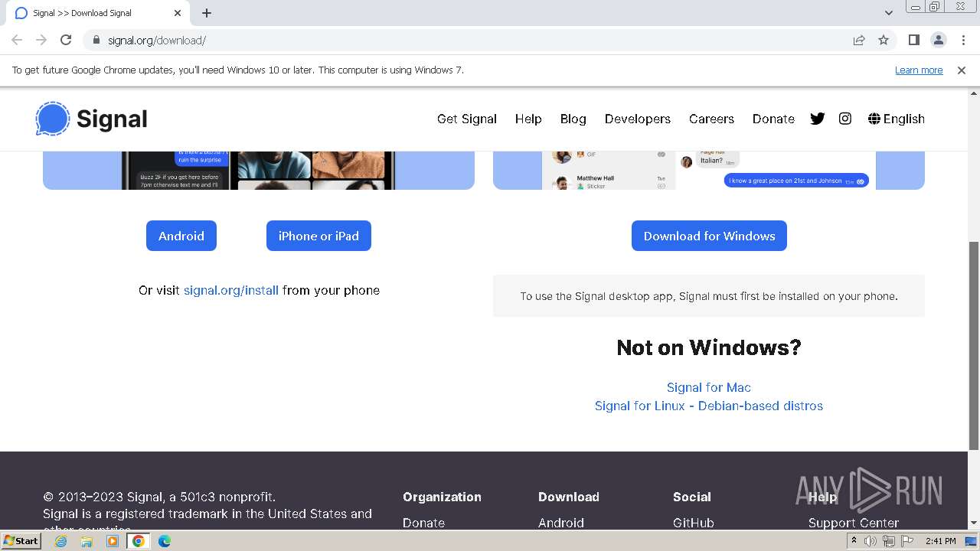Click the scrollbar down arrow
Screen dimensions: 980x551
pos(974,523)
